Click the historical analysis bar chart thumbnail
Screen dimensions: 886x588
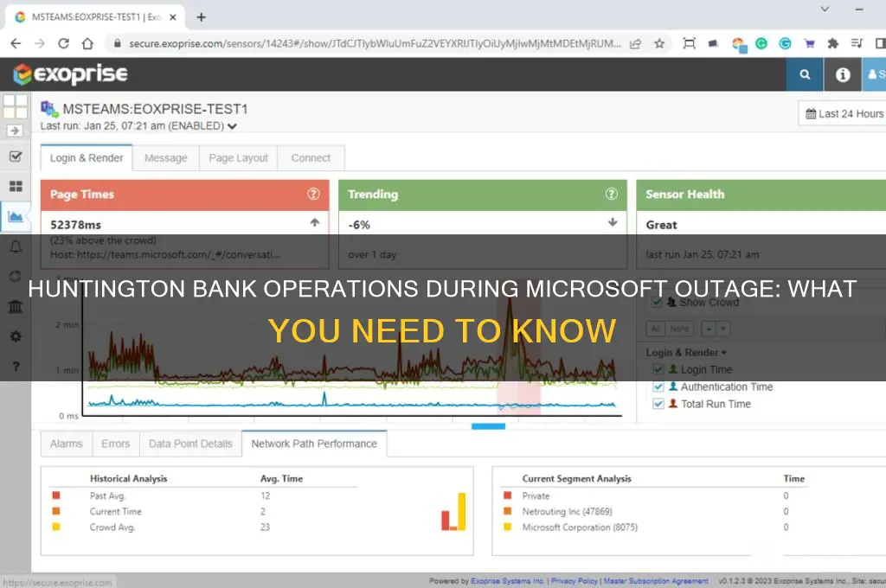(453, 512)
